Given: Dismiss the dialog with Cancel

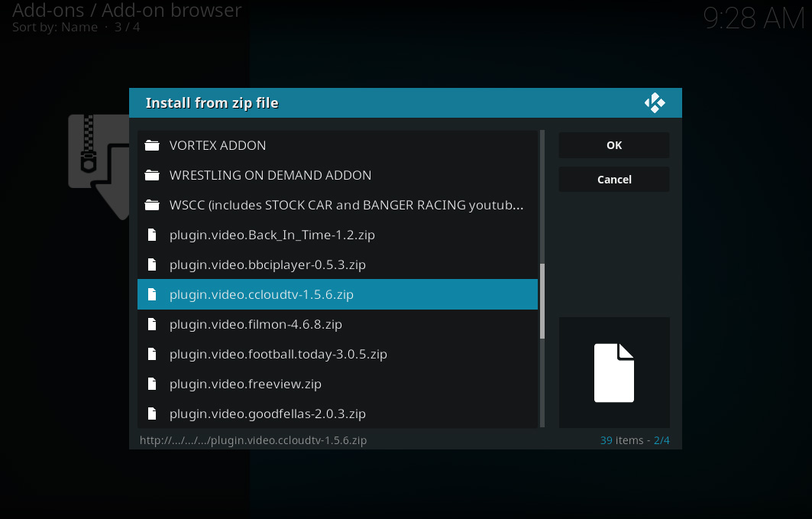Looking at the screenshot, I should [x=614, y=179].
